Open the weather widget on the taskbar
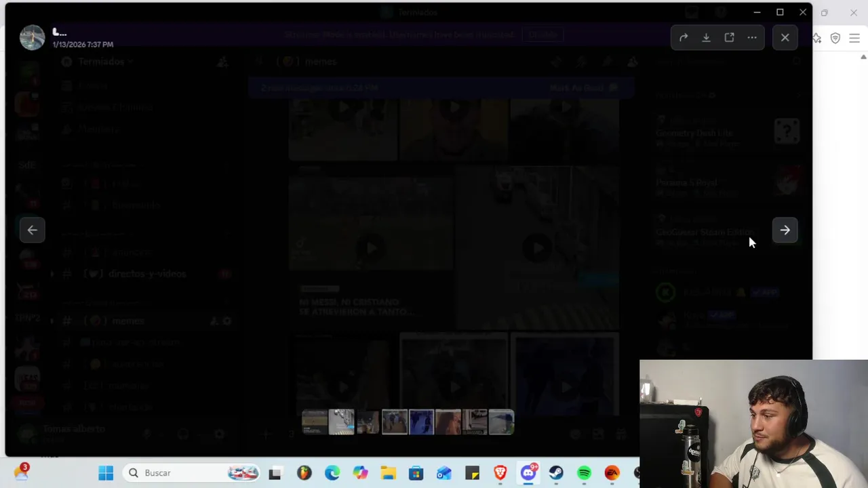 coord(22,472)
